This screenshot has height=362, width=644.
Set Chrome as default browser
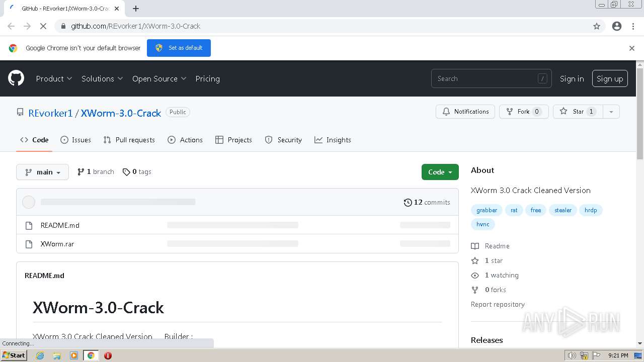[x=179, y=48]
